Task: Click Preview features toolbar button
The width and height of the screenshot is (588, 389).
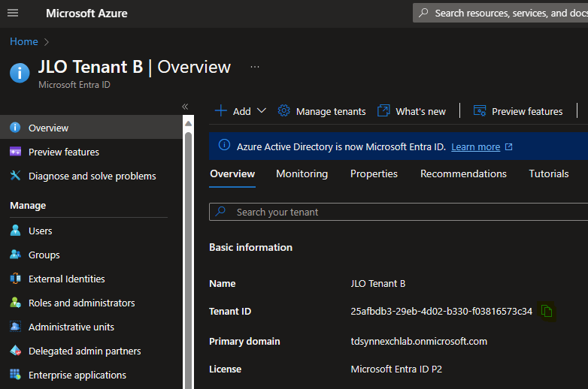Action: click(518, 111)
